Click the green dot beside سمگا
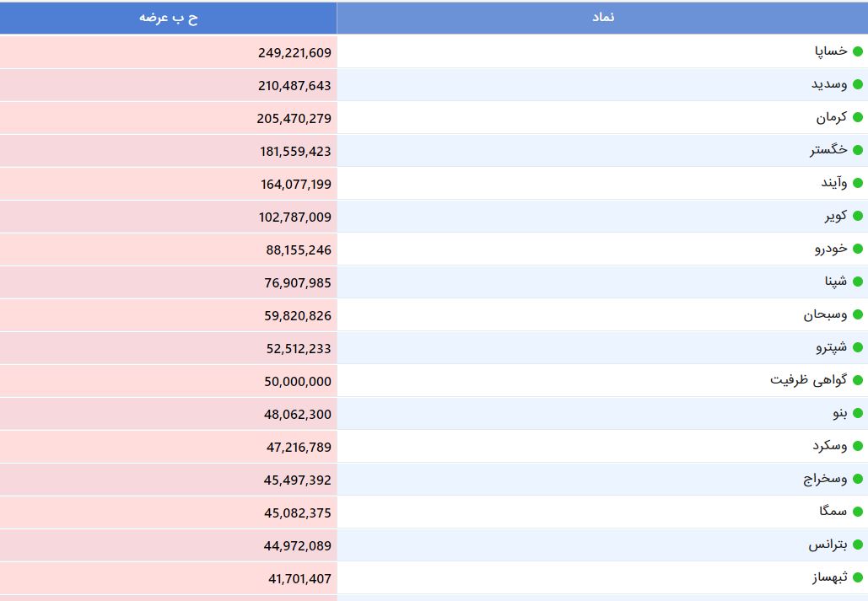868x601 pixels. (858, 512)
